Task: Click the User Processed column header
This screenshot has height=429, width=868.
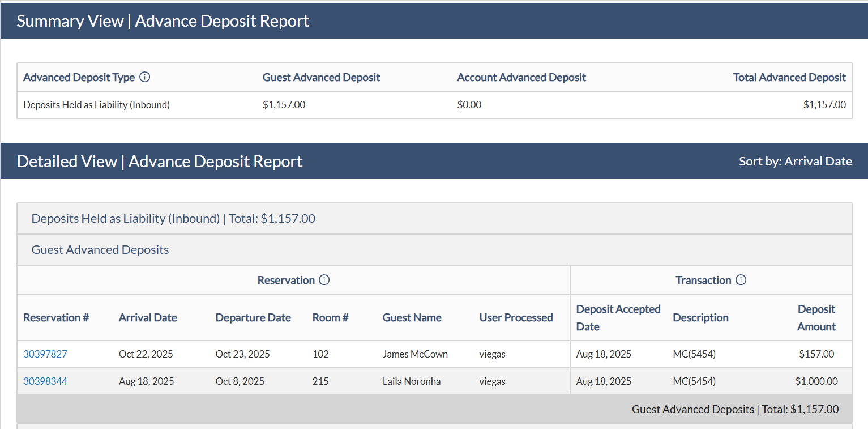Action: [516, 318]
